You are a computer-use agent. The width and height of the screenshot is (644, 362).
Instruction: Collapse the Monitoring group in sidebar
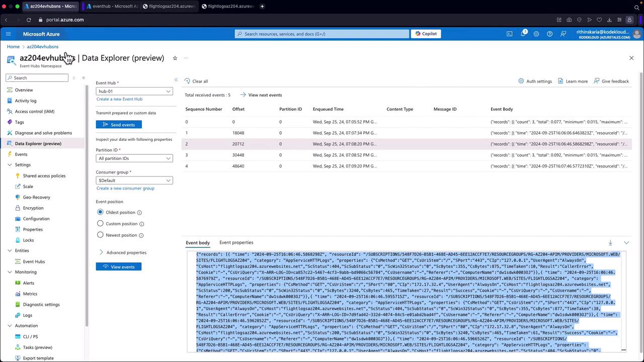[10, 272]
